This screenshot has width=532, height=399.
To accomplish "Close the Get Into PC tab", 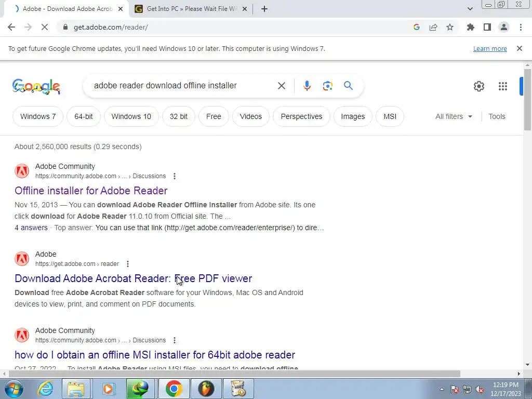I will click(x=245, y=9).
